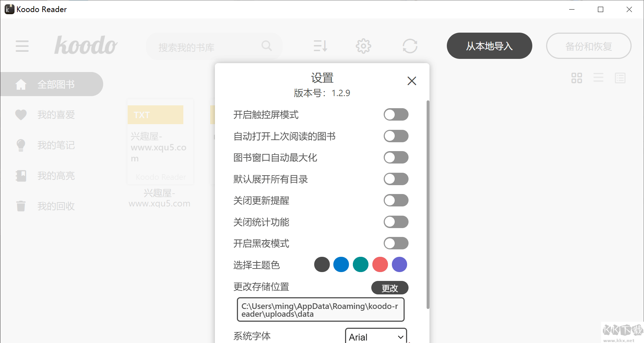Viewport: 644px width, 343px height.
Task: Open the settings gear icon
Action: point(363,46)
